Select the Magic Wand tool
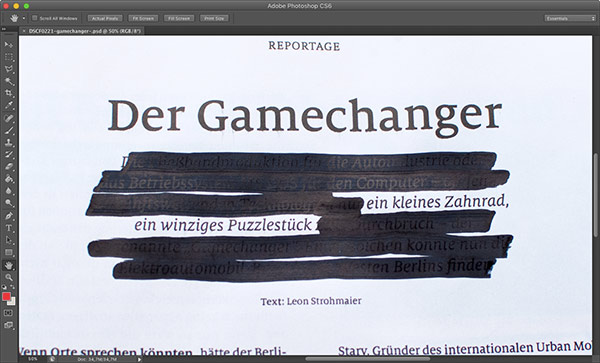This screenshot has width=600, height=363. 8,81
